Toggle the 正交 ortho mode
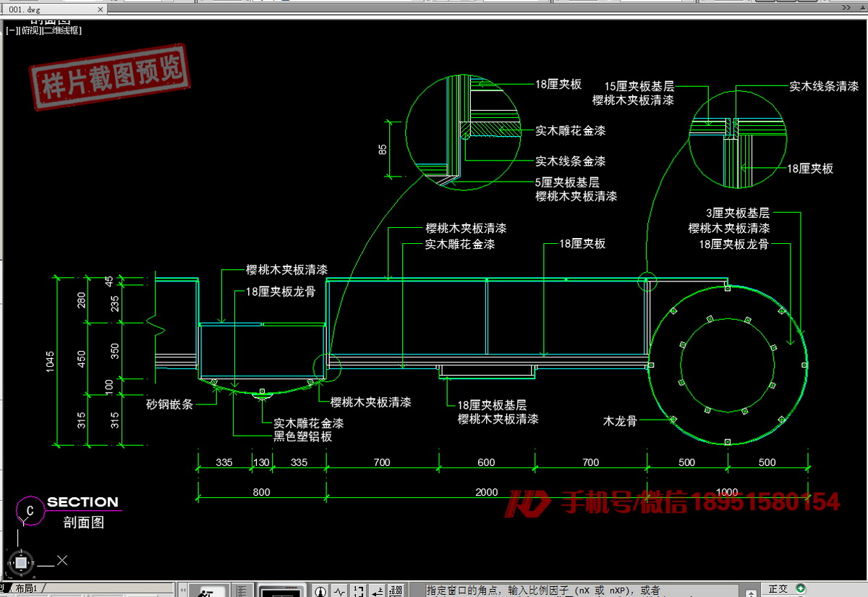868x597 pixels. click(780, 589)
